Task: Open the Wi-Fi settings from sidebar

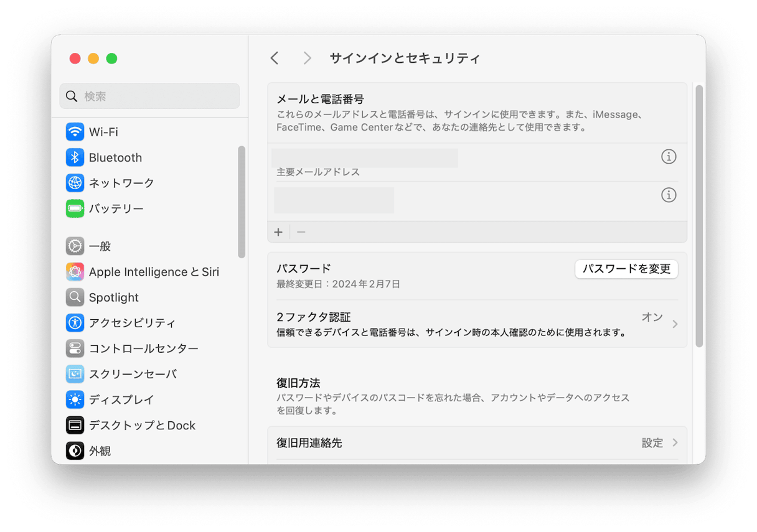Action: (100, 131)
